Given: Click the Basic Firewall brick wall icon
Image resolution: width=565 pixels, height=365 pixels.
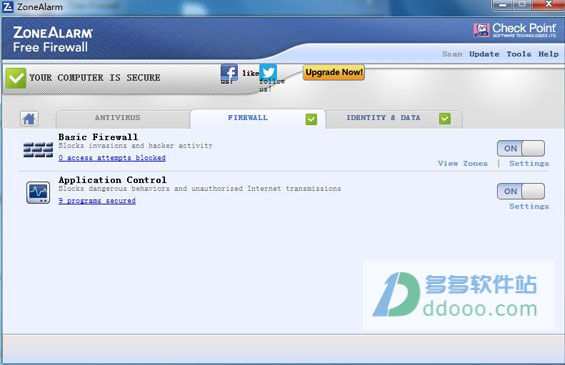Looking at the screenshot, I should [x=38, y=150].
